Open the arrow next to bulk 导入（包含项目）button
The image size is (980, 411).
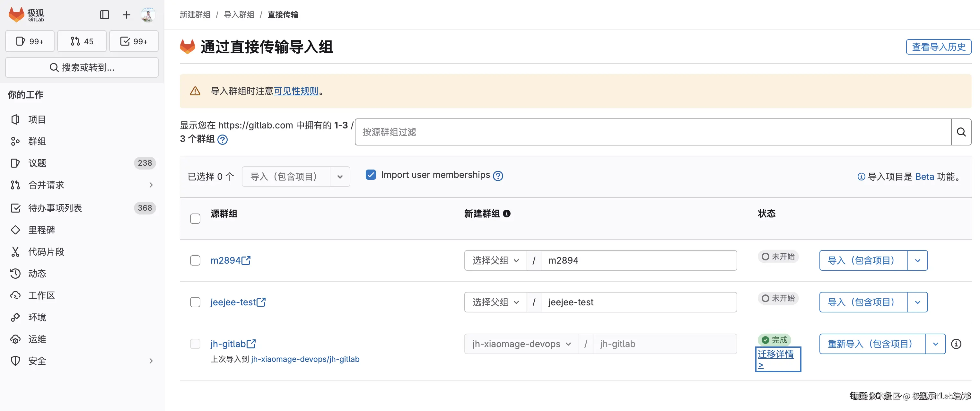340,176
